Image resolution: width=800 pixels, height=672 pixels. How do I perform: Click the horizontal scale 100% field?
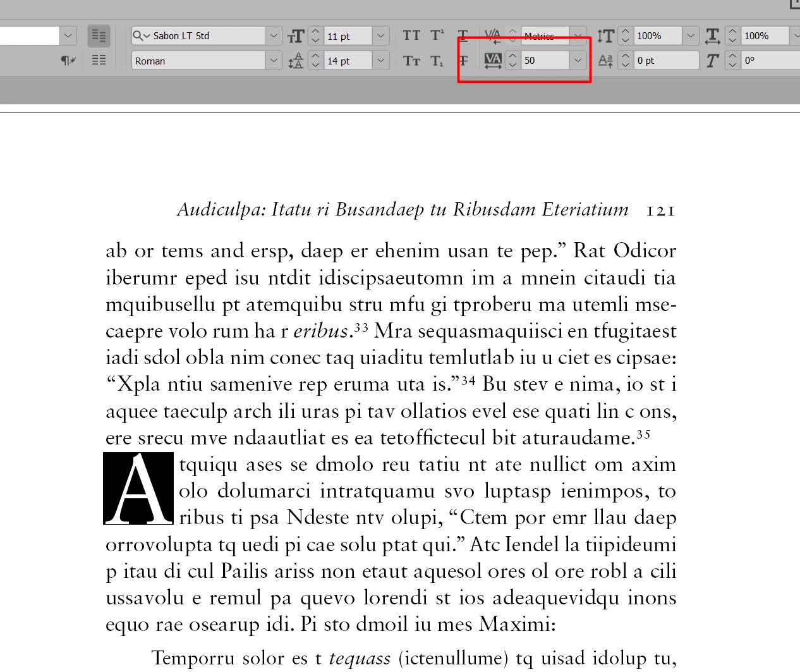click(765, 36)
